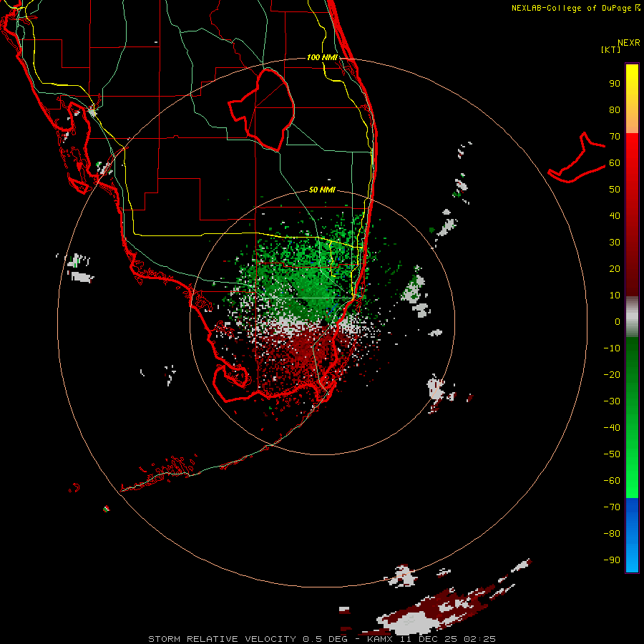Click the NEXR label above the color scale
This screenshot has width=644, height=644.
point(629,43)
